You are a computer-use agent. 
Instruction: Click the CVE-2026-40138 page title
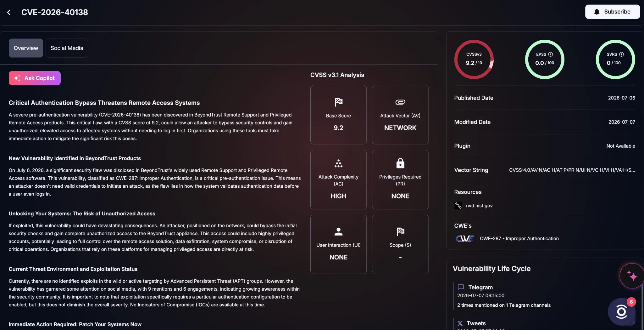click(55, 12)
